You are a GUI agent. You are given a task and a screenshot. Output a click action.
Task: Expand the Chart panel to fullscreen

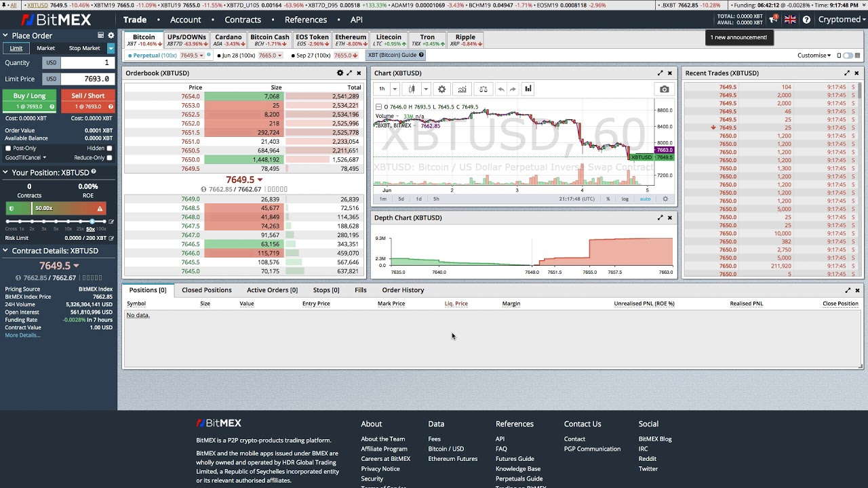click(x=660, y=73)
